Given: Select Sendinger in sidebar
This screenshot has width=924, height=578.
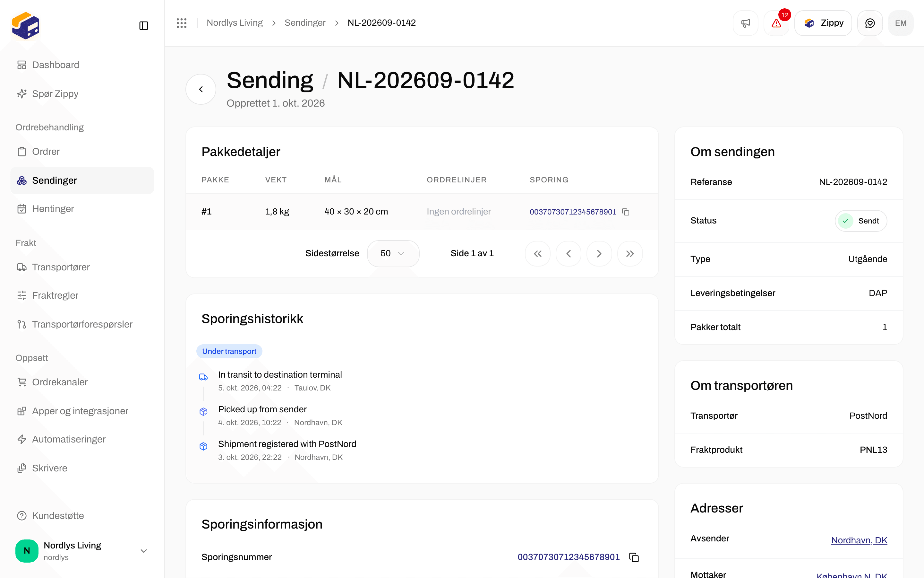Looking at the screenshot, I should pos(82,180).
